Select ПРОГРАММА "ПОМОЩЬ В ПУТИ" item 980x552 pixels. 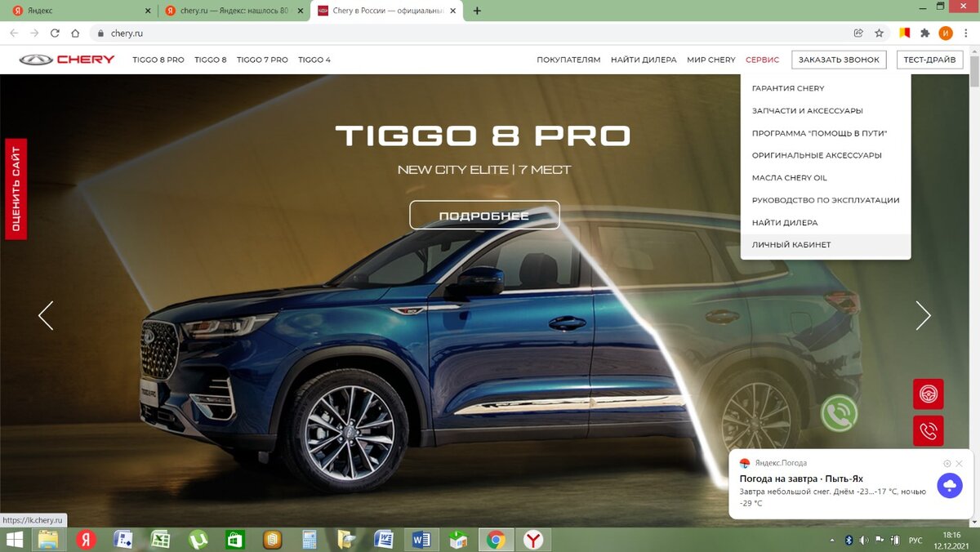click(826, 133)
